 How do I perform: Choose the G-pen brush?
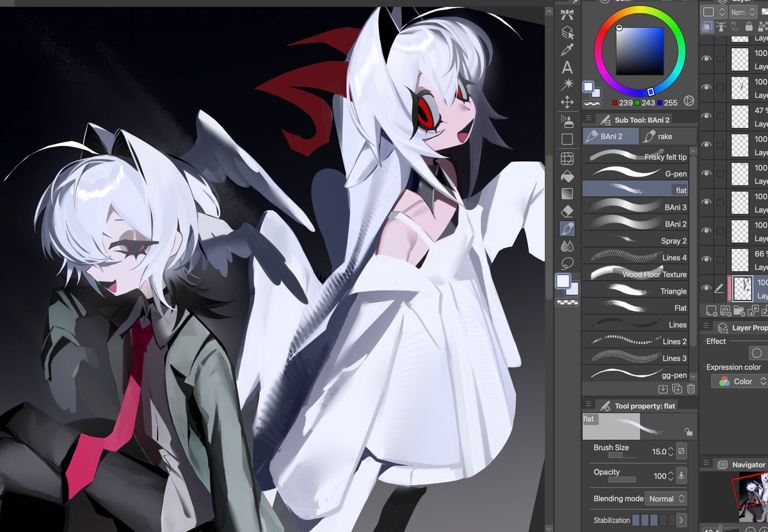pos(635,173)
